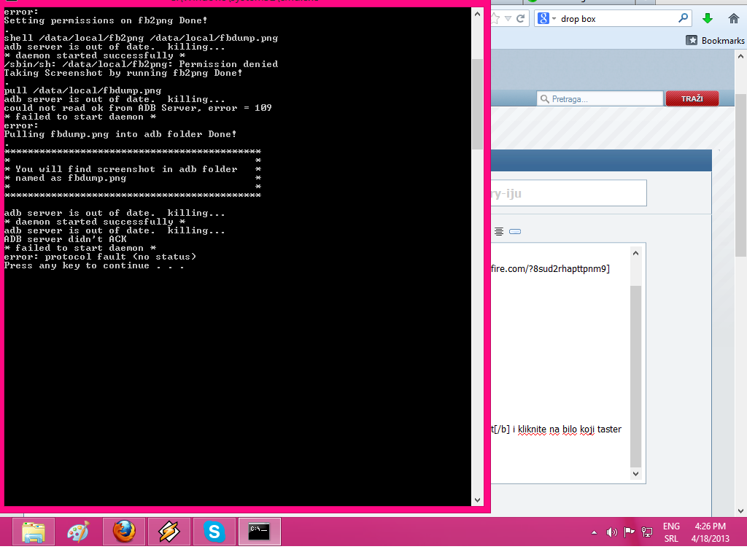Screen dimensions: 747x560
Task: Click the post editor scrollbar thumb
Action: coord(635,376)
